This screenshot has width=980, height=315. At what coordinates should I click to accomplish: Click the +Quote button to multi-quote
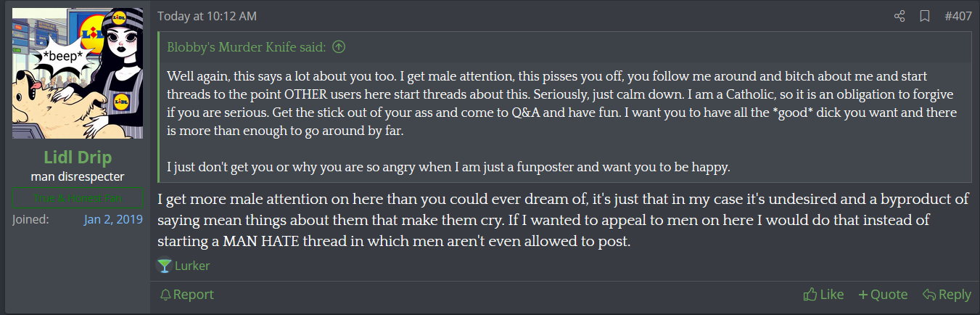tap(883, 294)
